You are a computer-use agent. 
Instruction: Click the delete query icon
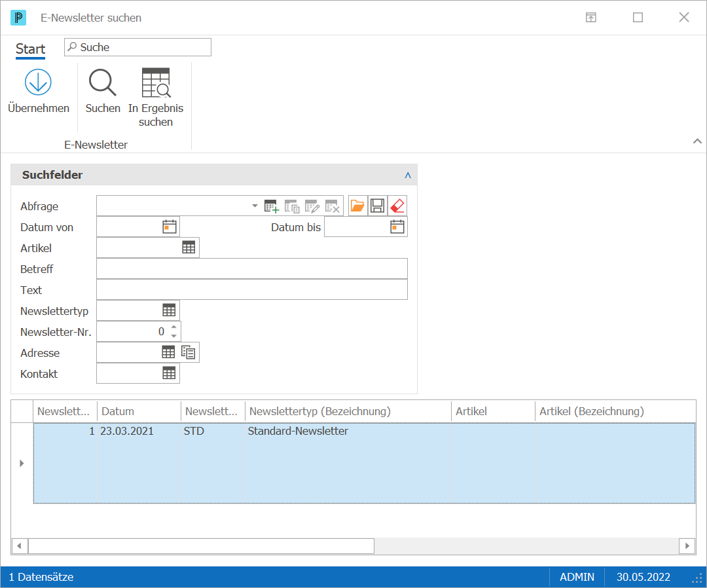pyautogui.click(x=333, y=206)
